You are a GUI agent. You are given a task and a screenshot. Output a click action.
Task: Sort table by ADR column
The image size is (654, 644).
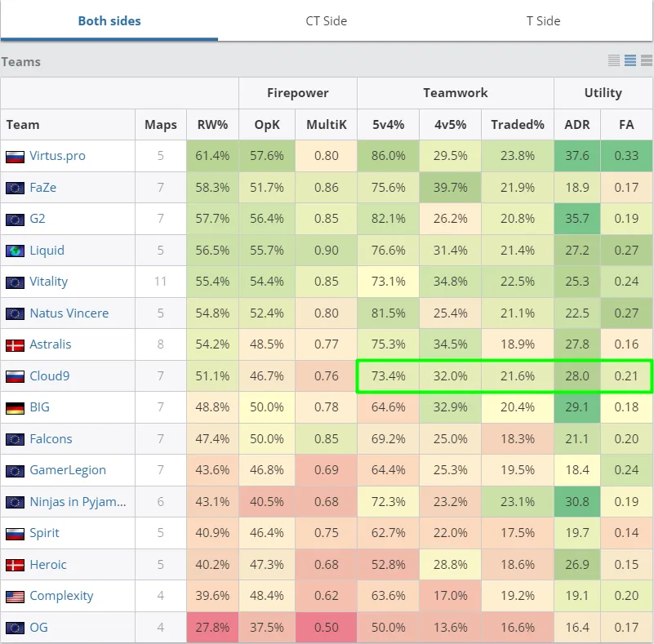point(577,125)
